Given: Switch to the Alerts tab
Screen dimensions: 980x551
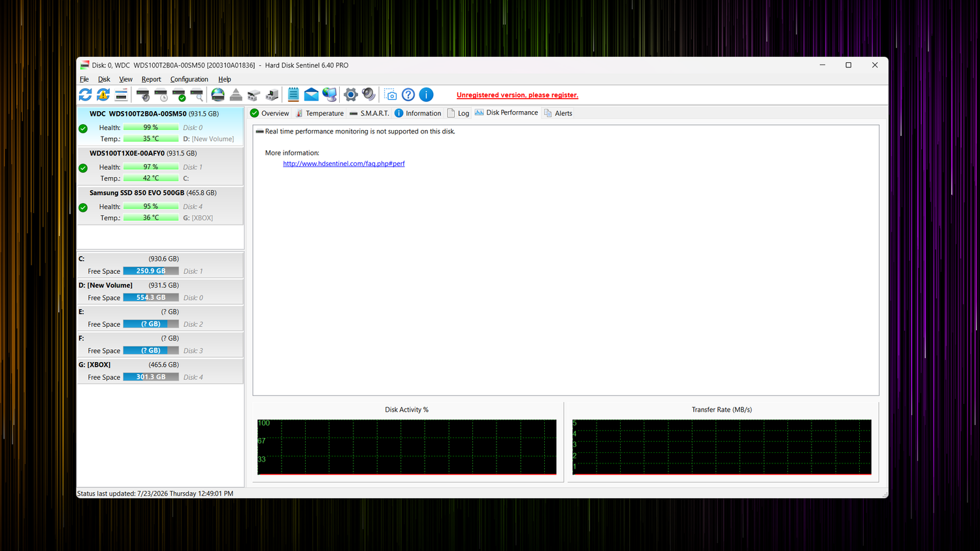Looking at the screenshot, I should pyautogui.click(x=558, y=113).
